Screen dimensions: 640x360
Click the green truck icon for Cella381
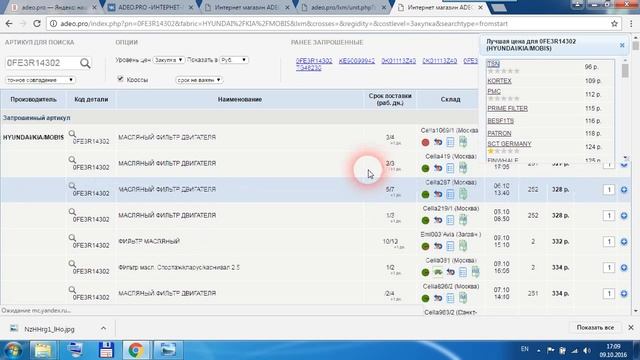(x=438, y=272)
